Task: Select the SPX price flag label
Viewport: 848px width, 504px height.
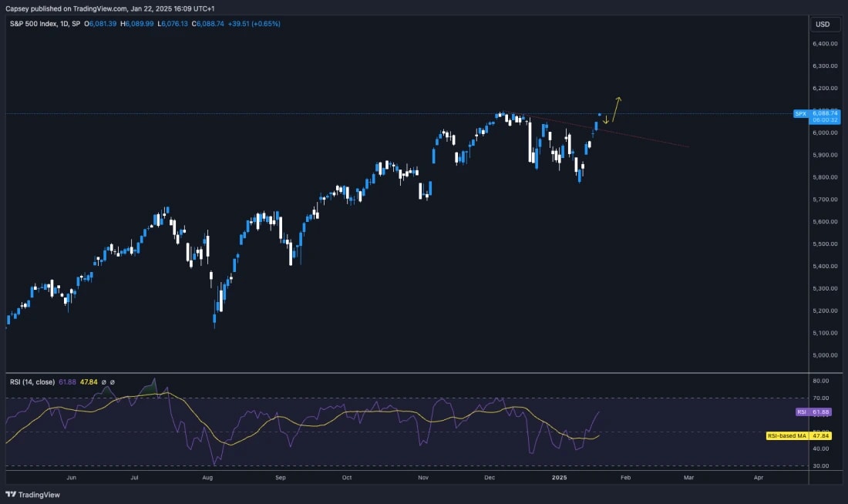Action: coord(801,113)
